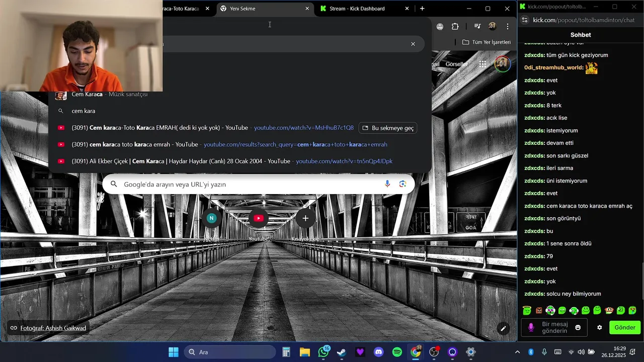Open File Explorer from the taskbar
Screen dimensions: 644x362
tap(305, 352)
